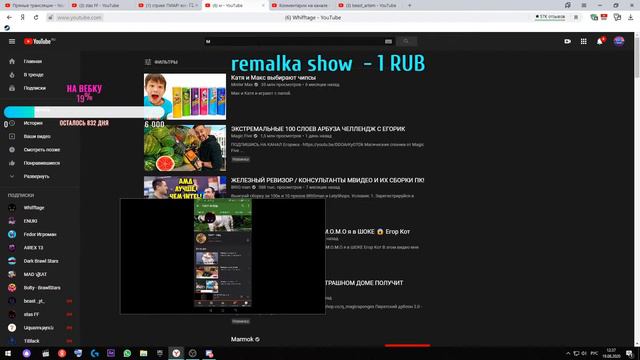Click the YouTube logo
640x360 pixels.
tap(39, 41)
